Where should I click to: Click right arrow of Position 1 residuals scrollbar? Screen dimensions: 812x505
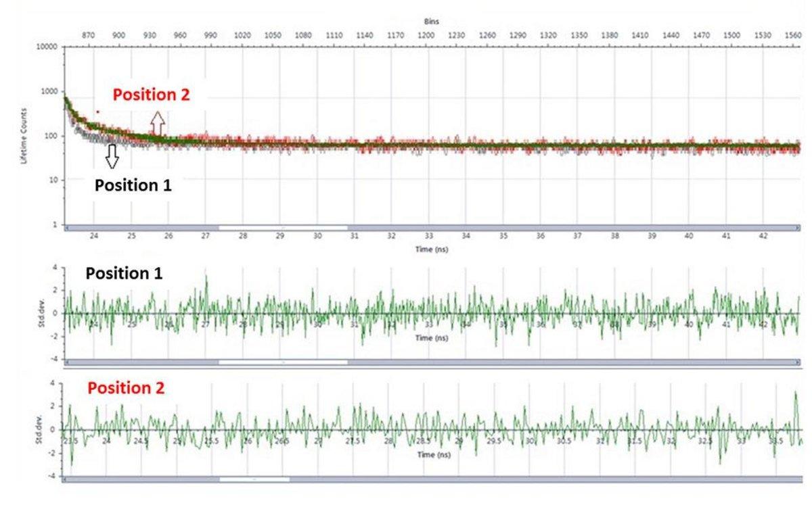pos(796,362)
